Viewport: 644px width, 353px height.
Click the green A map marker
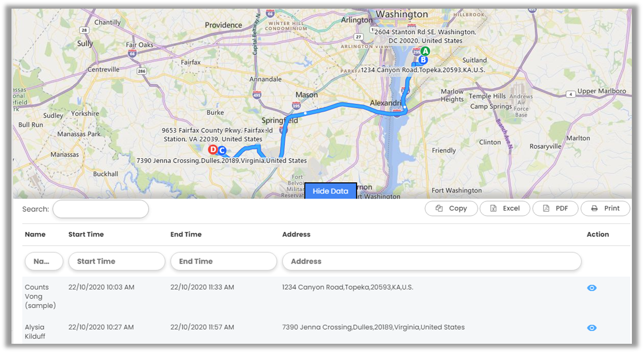[425, 51]
